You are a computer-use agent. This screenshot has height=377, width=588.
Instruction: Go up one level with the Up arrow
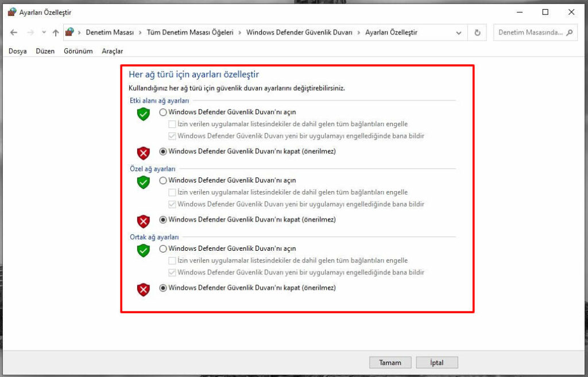coord(56,33)
